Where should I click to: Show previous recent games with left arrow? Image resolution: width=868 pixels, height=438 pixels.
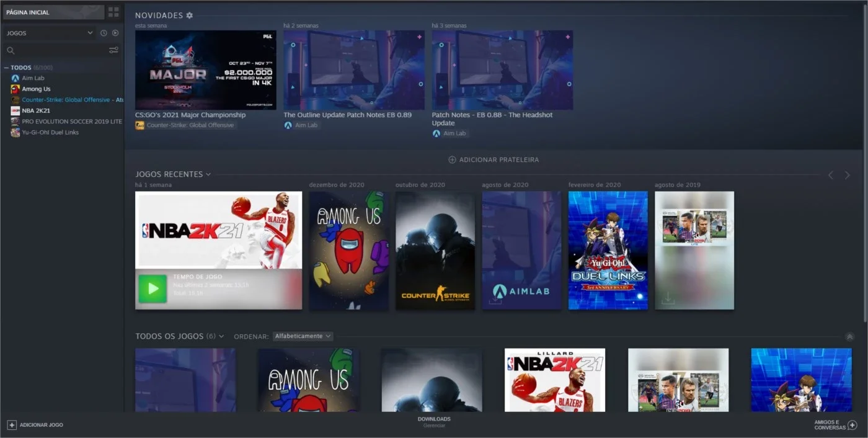click(831, 176)
